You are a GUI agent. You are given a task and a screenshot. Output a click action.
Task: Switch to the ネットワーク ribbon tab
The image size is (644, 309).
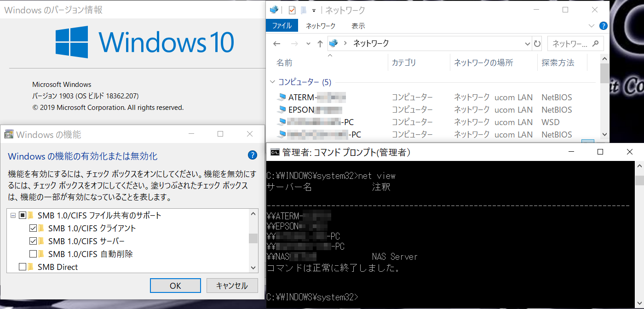pyautogui.click(x=321, y=26)
